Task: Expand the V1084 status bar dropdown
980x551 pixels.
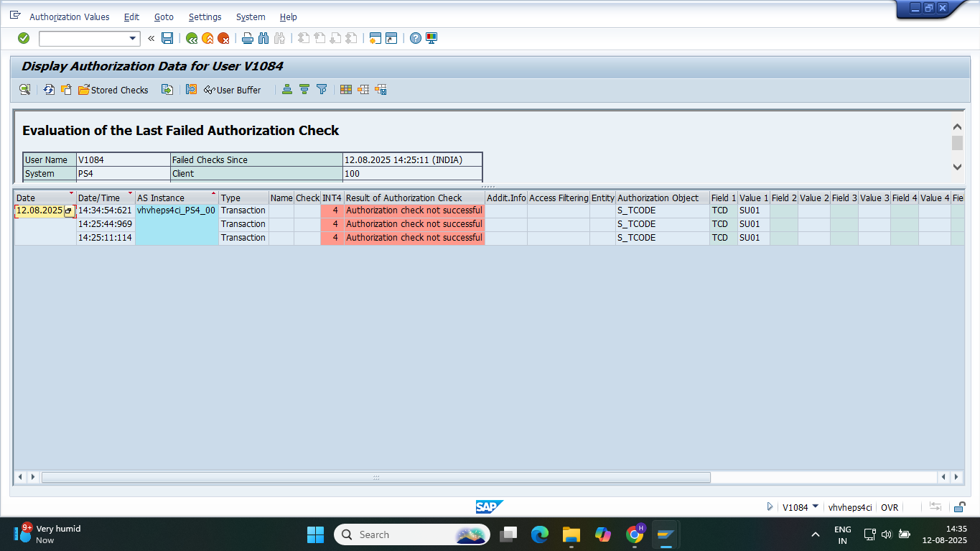Action: pos(815,506)
